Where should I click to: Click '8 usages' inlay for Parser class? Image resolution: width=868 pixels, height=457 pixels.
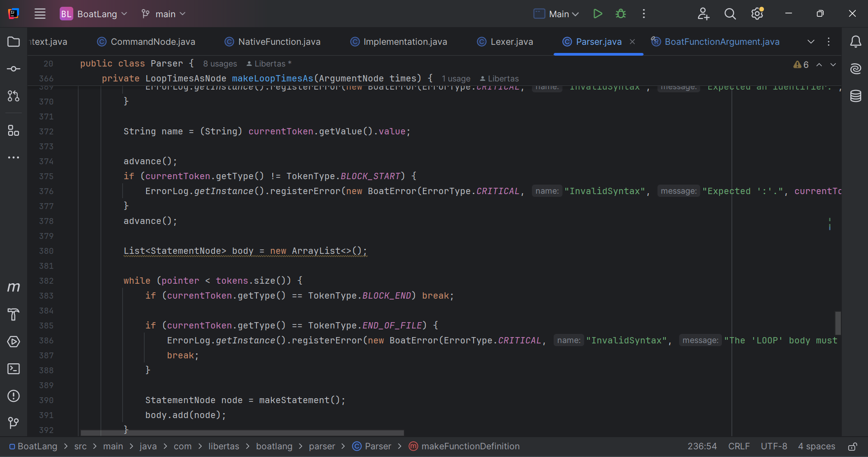pyautogui.click(x=220, y=64)
